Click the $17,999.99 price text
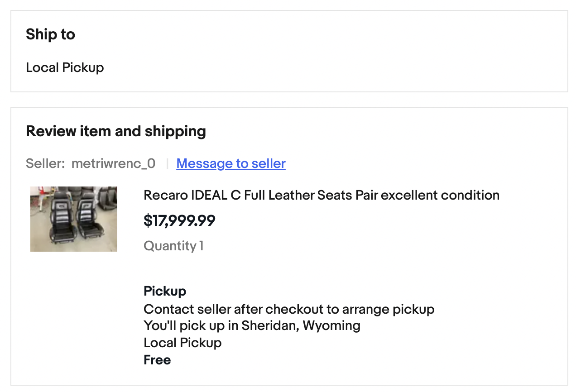The width and height of the screenshot is (576, 392). pos(179,221)
